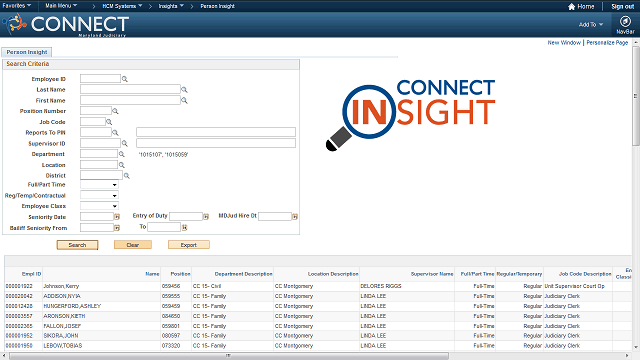This screenshot has width=640, height=360.
Task: Open the Location lookup magnifier
Action: [x=121, y=165]
